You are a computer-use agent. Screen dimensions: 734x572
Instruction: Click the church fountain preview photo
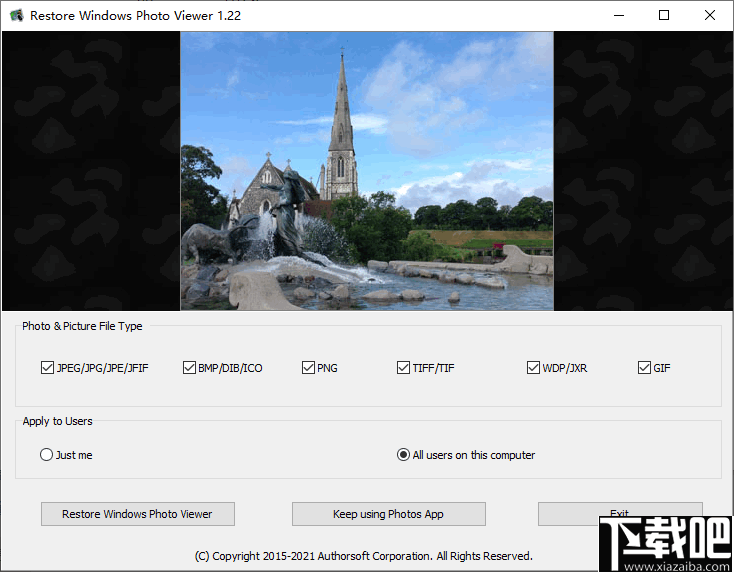point(367,171)
